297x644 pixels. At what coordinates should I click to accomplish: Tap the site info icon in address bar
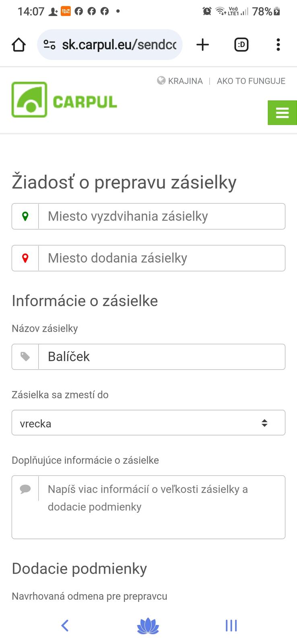point(49,45)
